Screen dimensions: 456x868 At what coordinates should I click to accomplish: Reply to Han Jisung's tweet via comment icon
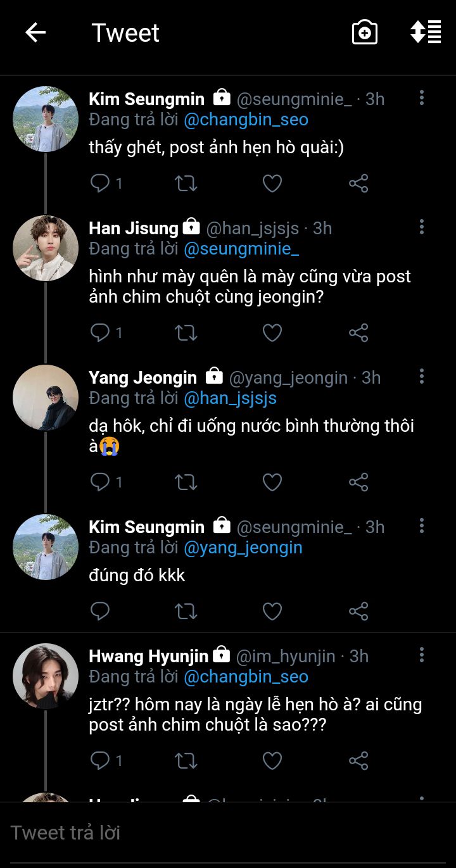100,333
